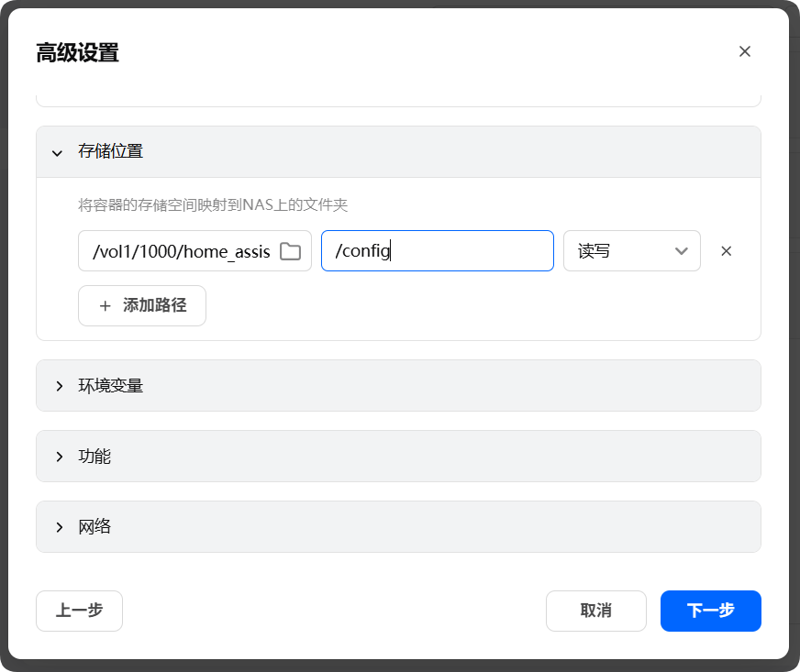Click the 添加路径 button

141,305
